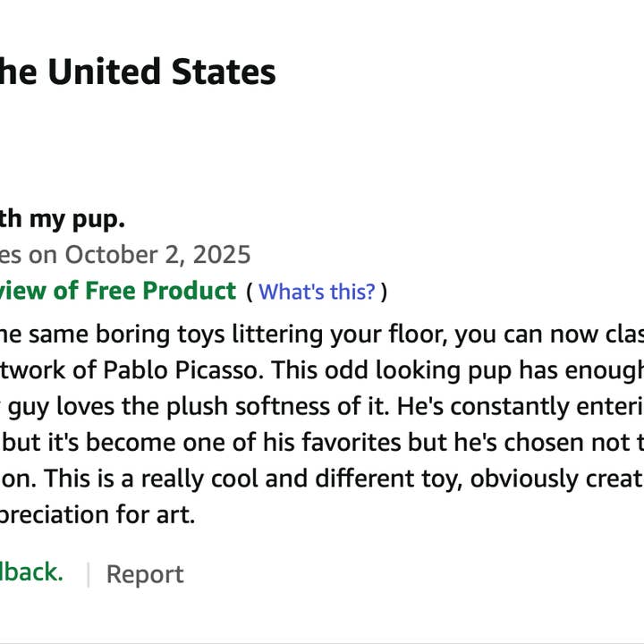Image resolution: width=644 pixels, height=644 pixels.
Task: Click "you can now" in the first line
Action: (x=520, y=335)
